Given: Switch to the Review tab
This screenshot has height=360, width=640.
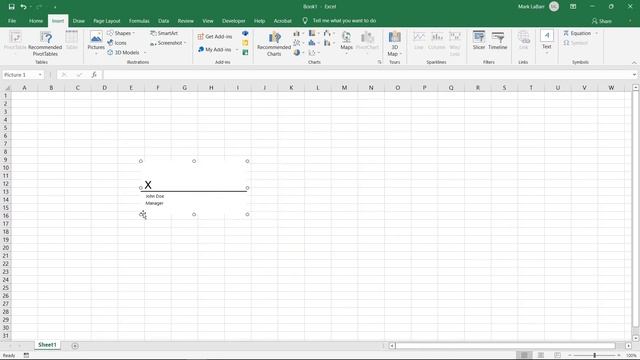Looking at the screenshot, I should click(186, 21).
